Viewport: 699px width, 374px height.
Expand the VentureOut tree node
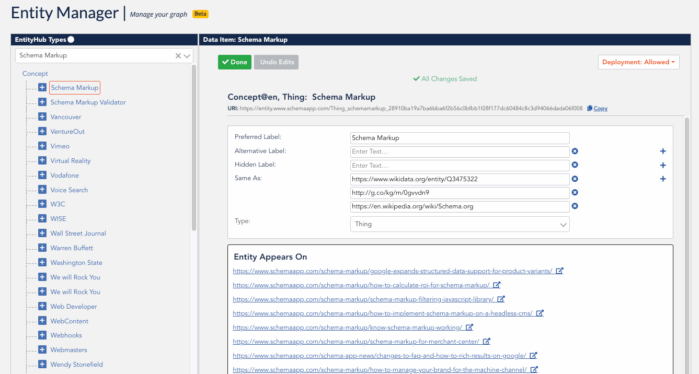tap(42, 131)
